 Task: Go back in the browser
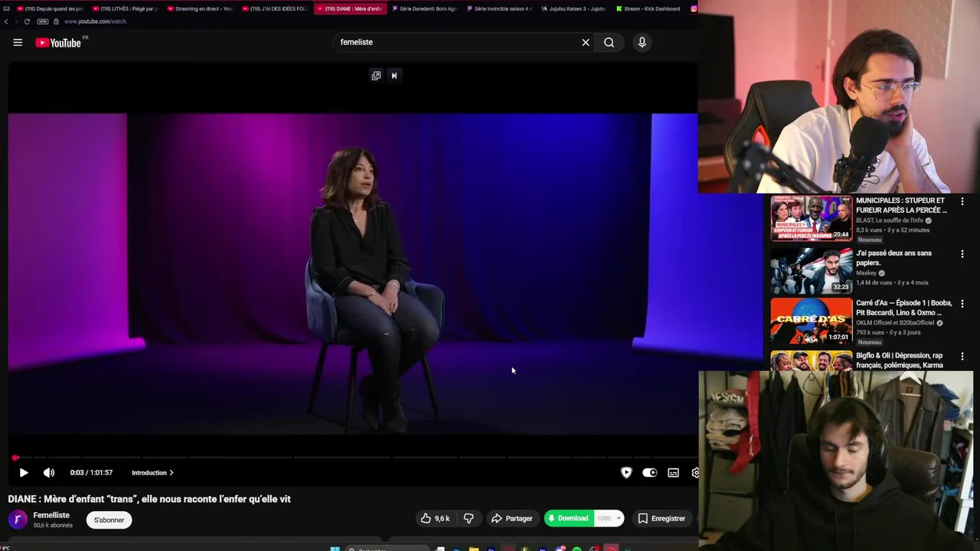[x=6, y=21]
